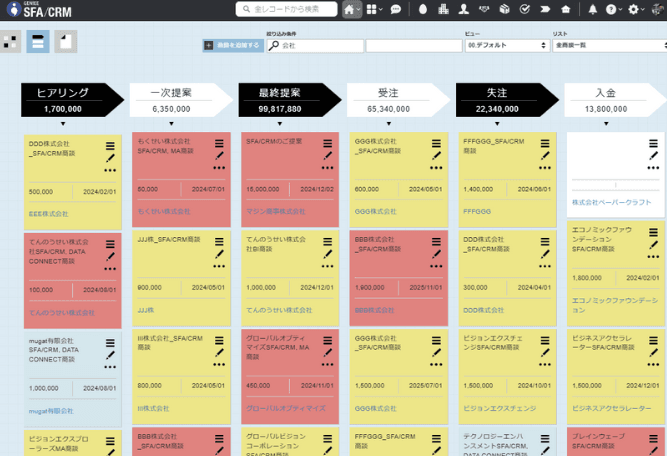
Task: Expand the triangle under 一次提案 stage
Action: click(171, 124)
